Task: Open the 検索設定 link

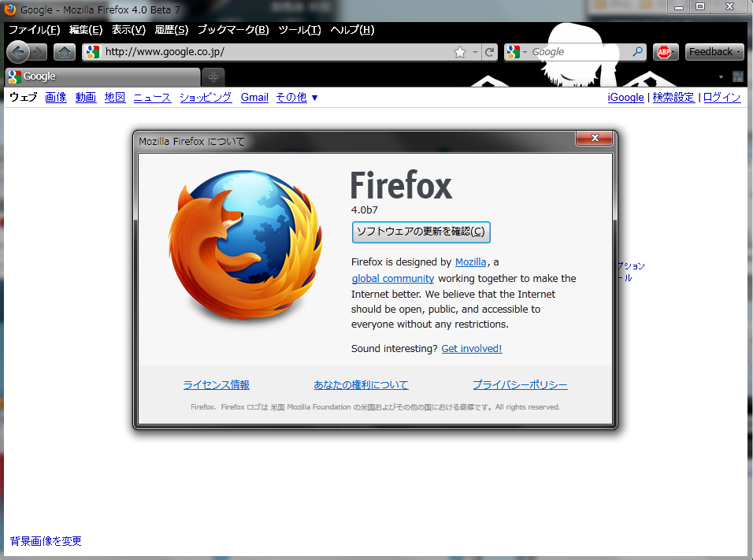Action: pyautogui.click(x=673, y=98)
